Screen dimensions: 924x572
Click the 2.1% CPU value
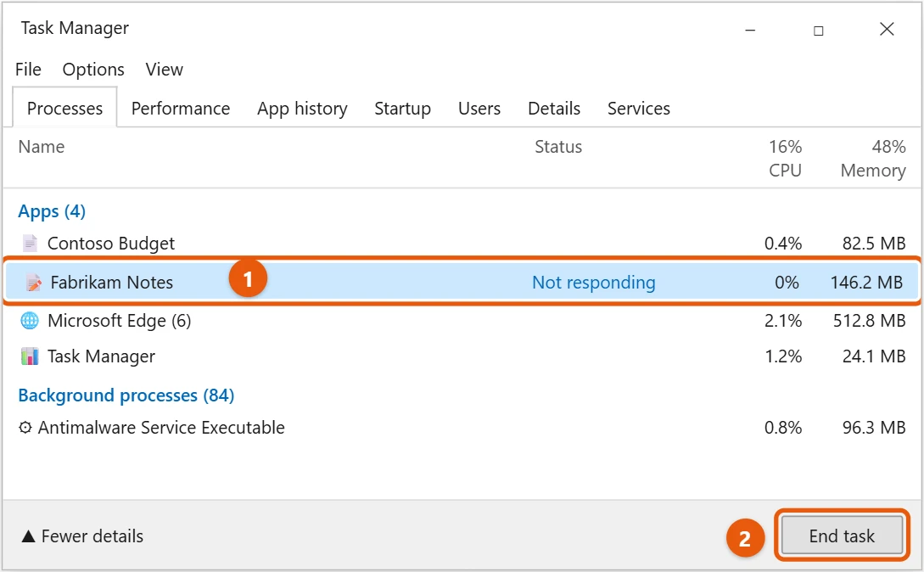pyautogui.click(x=783, y=320)
